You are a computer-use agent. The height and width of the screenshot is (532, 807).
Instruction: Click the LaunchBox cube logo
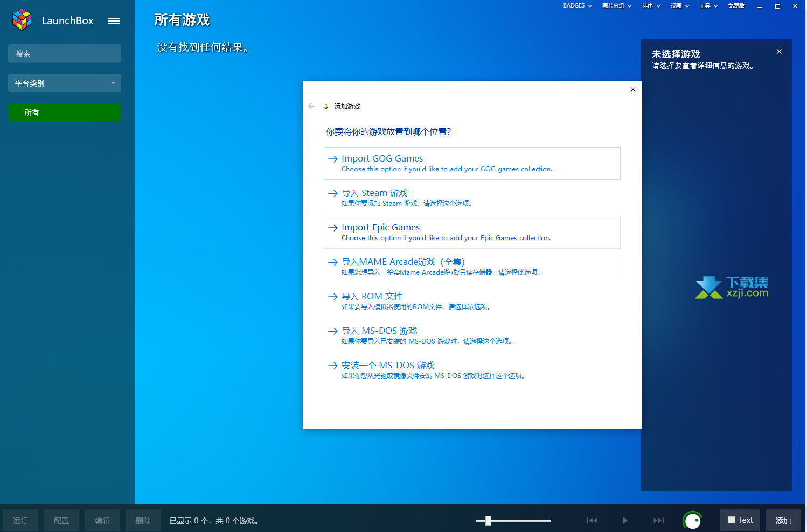pos(22,20)
